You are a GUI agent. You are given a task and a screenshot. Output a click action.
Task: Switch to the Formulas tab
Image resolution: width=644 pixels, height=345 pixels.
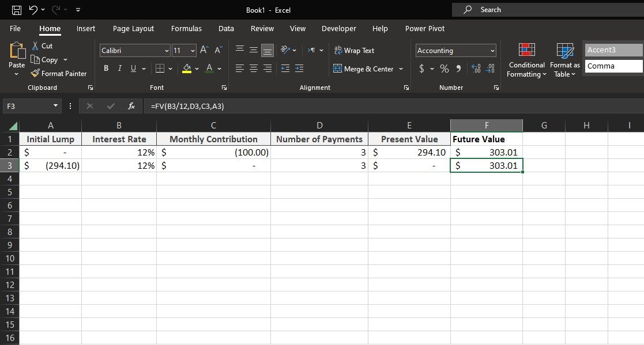click(x=186, y=28)
